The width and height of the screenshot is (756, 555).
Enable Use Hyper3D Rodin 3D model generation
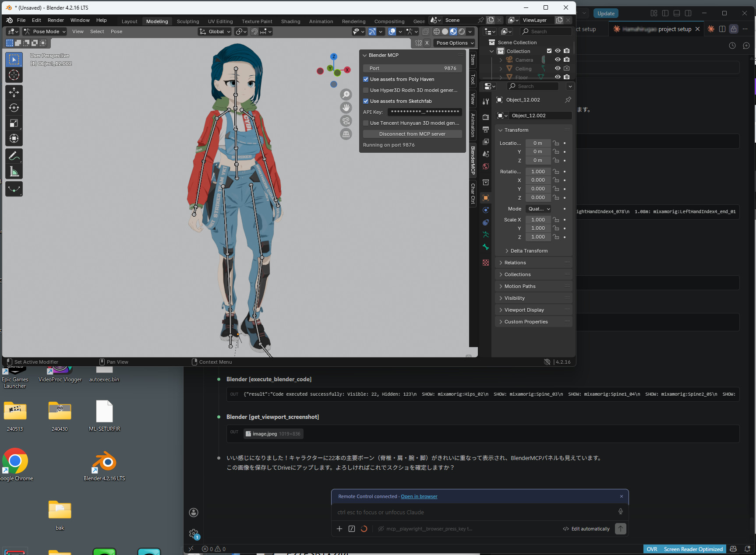pyautogui.click(x=366, y=90)
